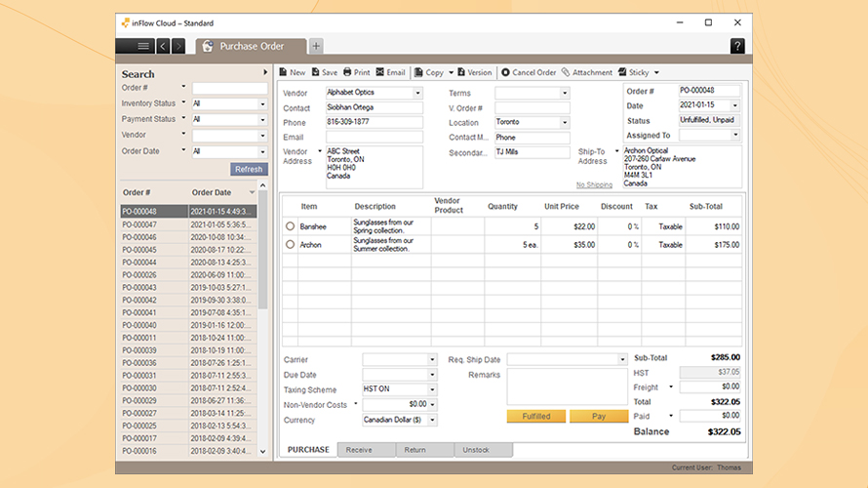Switch to the Receive tab
The image size is (868, 488).
tap(358, 450)
